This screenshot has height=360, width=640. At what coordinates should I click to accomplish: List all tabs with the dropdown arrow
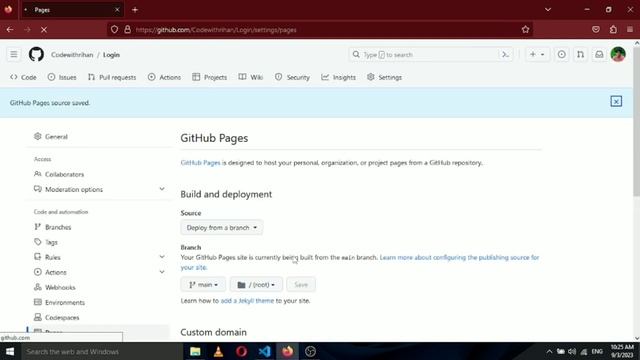click(548, 9)
